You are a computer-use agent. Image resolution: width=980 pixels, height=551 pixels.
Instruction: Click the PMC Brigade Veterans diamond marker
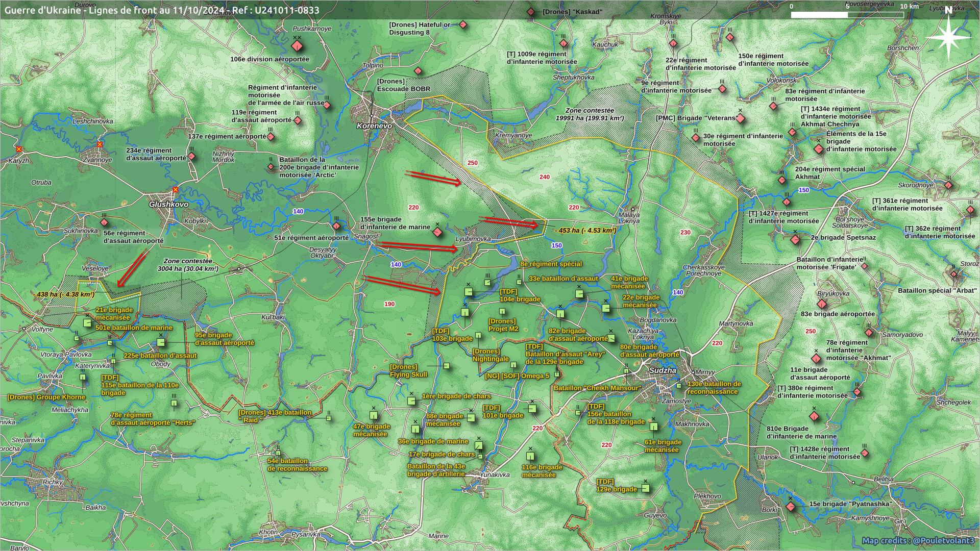click(x=741, y=119)
